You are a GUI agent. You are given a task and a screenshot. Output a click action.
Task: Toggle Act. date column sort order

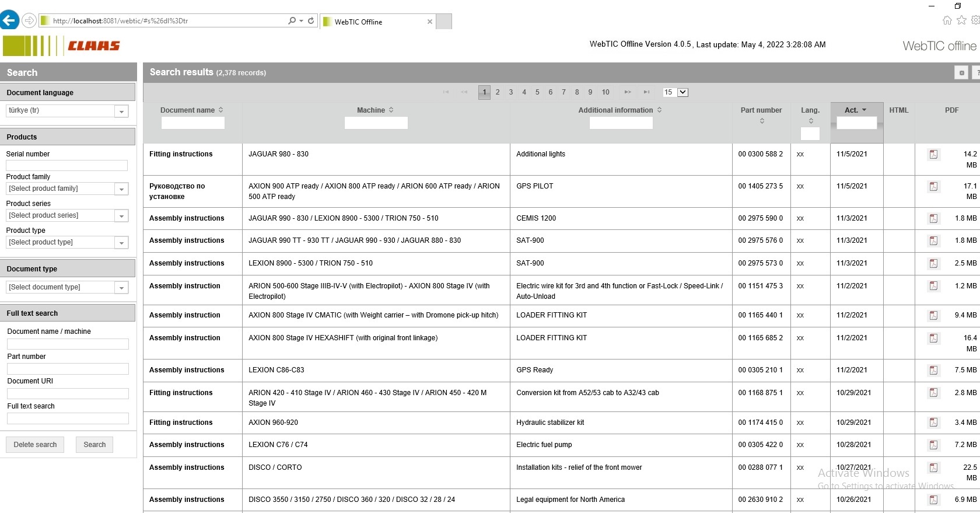(864, 110)
